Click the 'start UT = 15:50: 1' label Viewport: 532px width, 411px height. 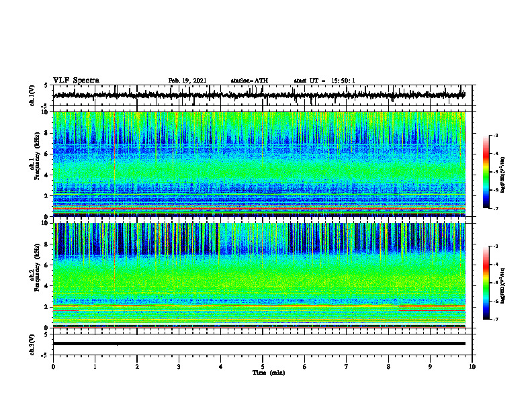click(324, 81)
